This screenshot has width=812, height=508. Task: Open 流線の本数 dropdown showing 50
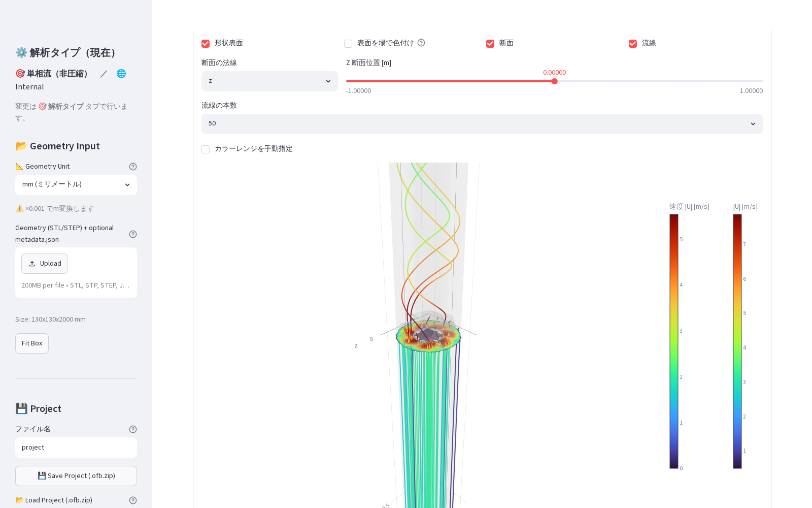point(482,124)
